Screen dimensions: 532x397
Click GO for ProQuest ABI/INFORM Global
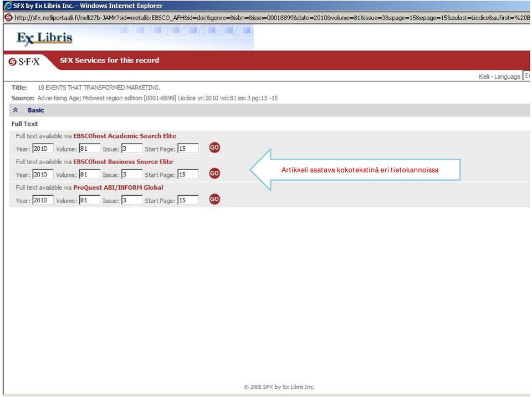[x=214, y=199]
